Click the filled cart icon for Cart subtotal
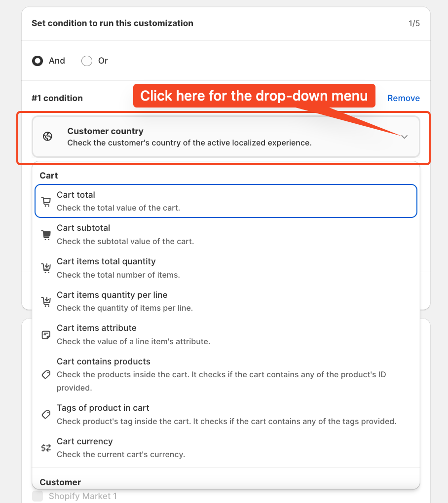Viewport: 448px width, 503px height. 46,235
